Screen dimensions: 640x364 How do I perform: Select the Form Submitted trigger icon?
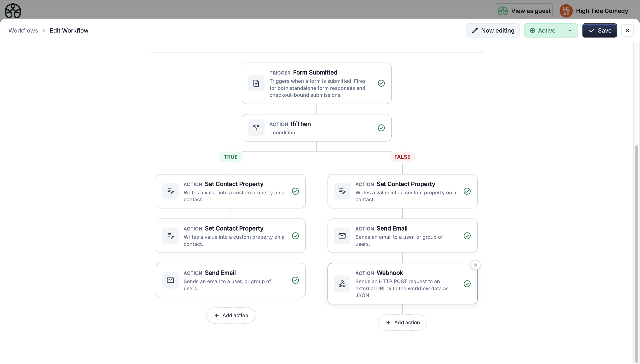click(256, 83)
